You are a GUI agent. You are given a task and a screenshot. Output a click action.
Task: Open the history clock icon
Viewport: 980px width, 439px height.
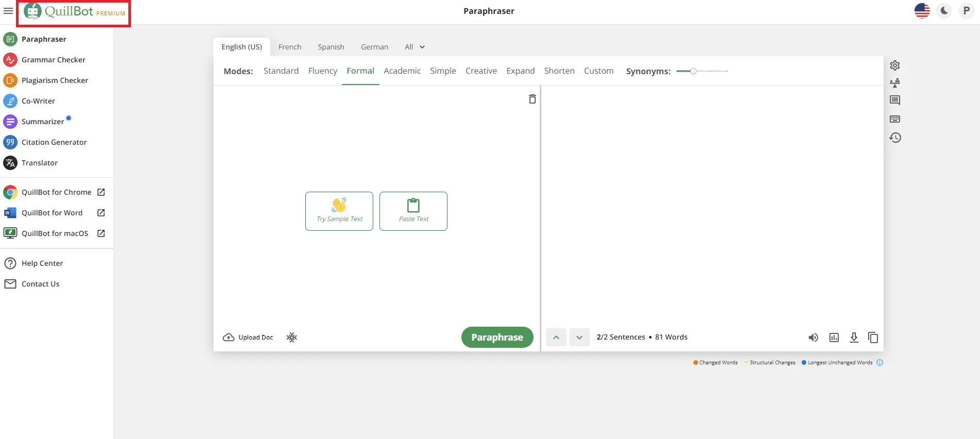[895, 138]
